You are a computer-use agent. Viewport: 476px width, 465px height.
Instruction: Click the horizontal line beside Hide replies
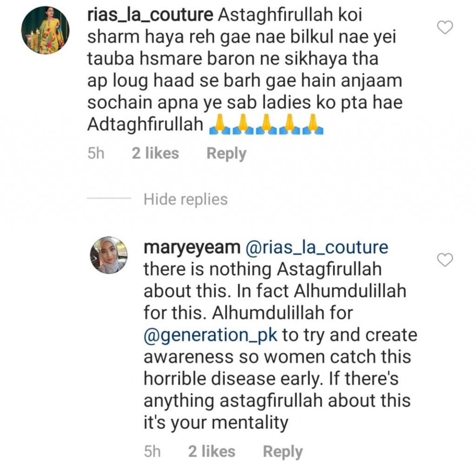109,198
